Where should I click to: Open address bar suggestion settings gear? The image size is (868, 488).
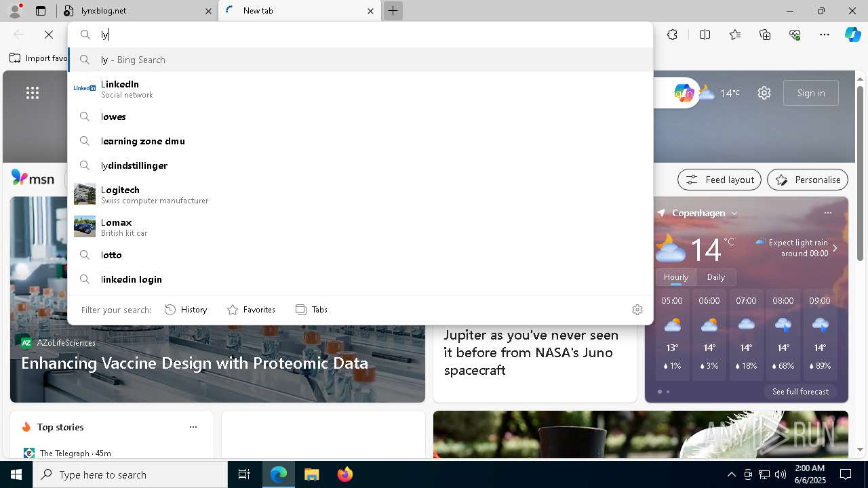click(x=637, y=310)
